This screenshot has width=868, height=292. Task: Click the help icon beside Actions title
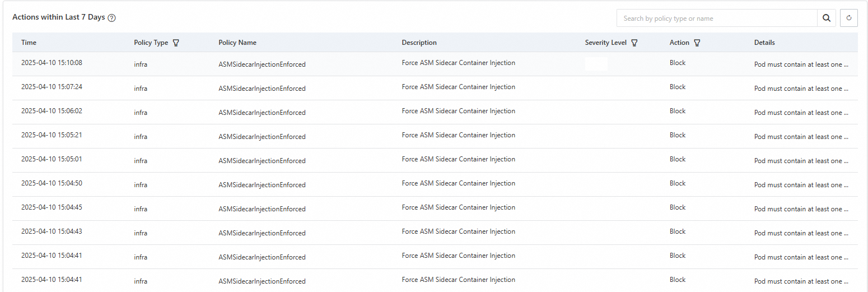tap(112, 18)
